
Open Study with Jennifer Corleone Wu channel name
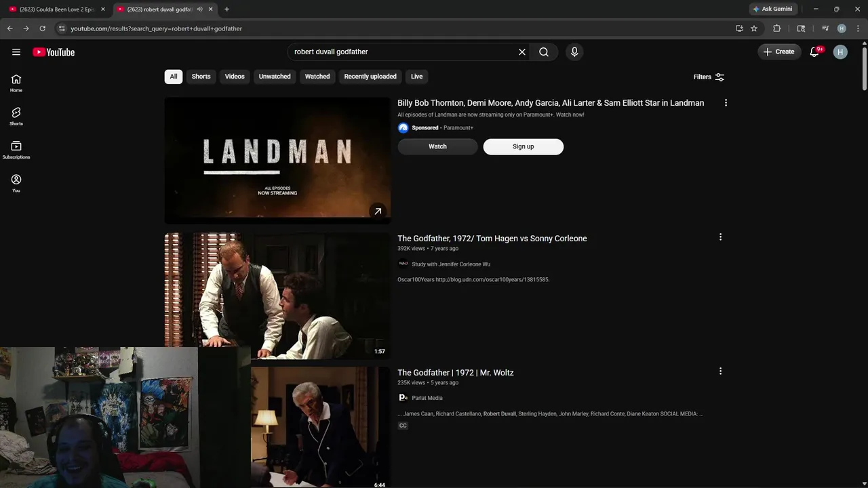click(x=451, y=264)
